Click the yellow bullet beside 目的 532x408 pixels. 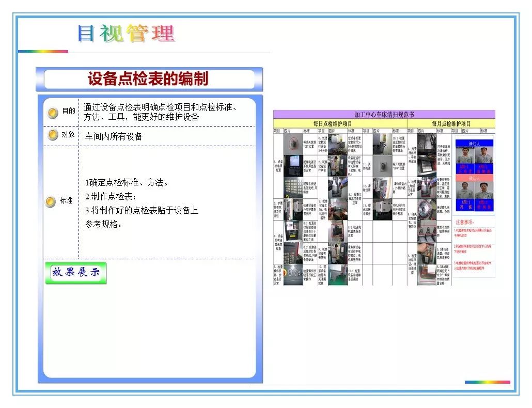(x=52, y=113)
